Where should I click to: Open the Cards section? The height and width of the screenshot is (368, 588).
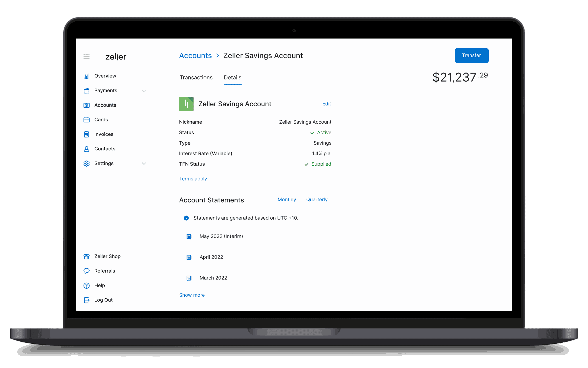(x=101, y=120)
